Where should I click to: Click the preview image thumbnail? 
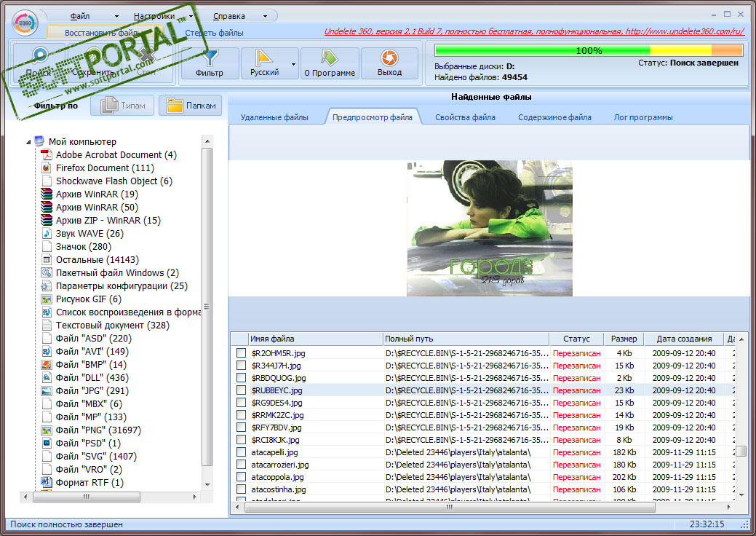click(x=490, y=228)
